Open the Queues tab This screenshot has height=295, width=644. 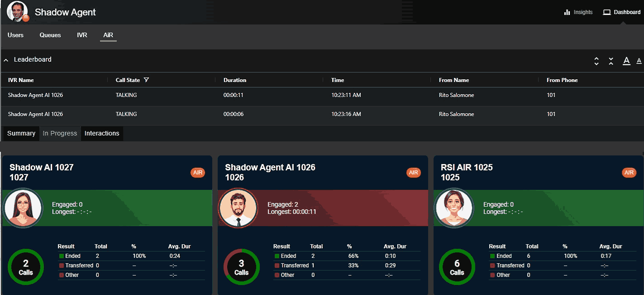point(50,35)
